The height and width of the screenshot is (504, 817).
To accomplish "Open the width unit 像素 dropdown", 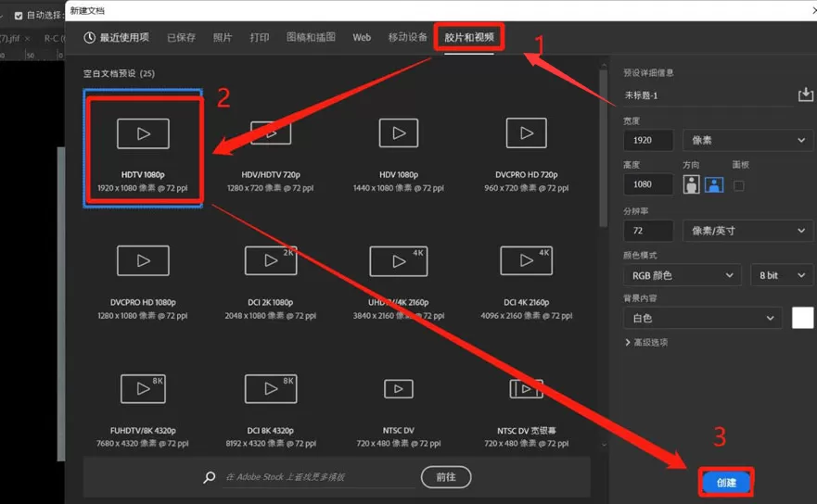I will coord(747,140).
